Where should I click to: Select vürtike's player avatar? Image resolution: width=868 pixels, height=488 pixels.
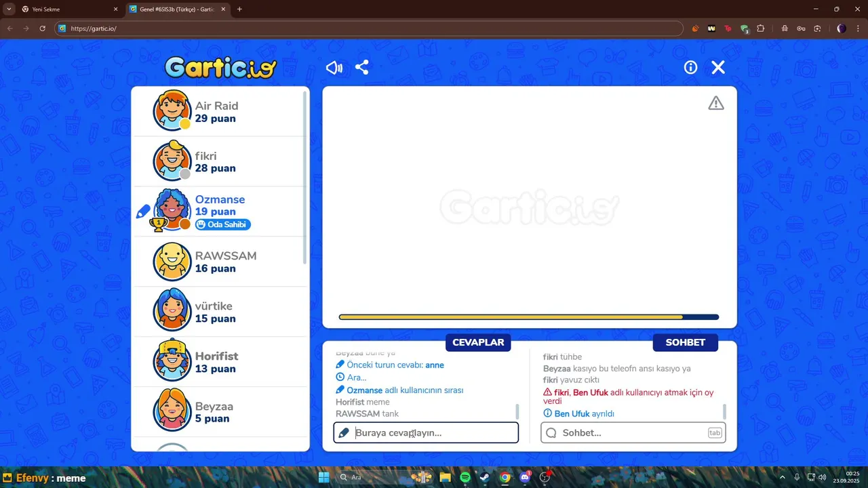[x=172, y=311]
